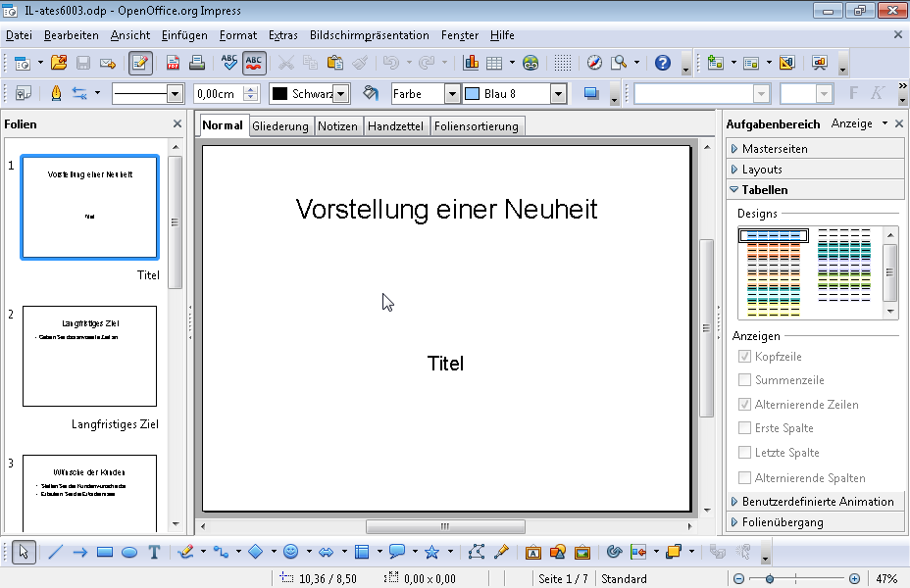Screen dimensions: 910x588
Task: Select the Arrow line tool
Action: click(80, 552)
